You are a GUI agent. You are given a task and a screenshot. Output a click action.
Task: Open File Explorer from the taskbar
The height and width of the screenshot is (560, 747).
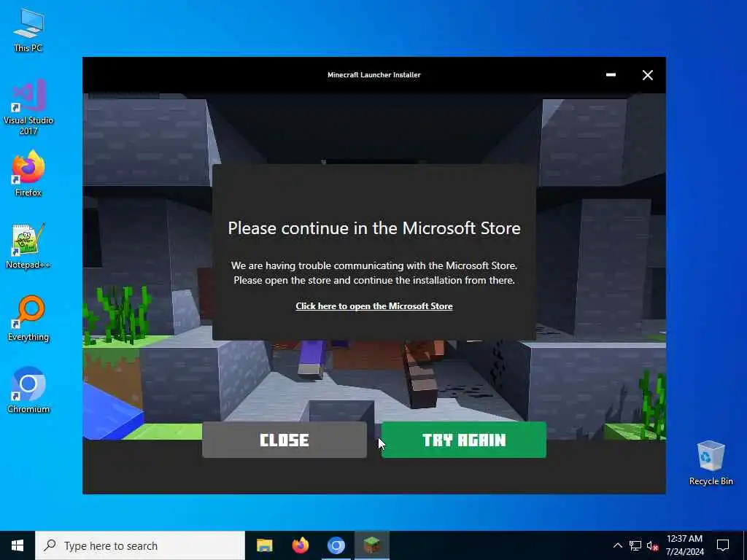pyautogui.click(x=264, y=545)
